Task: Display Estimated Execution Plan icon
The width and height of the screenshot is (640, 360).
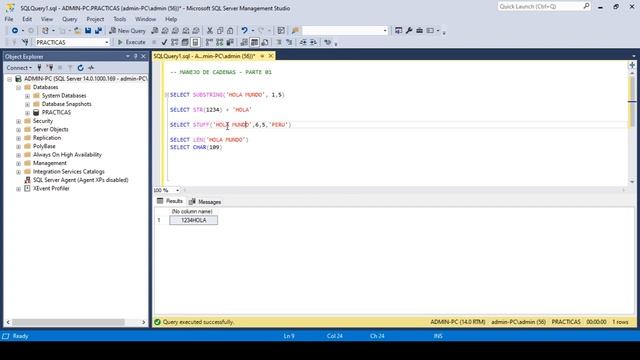Action: coord(175,42)
